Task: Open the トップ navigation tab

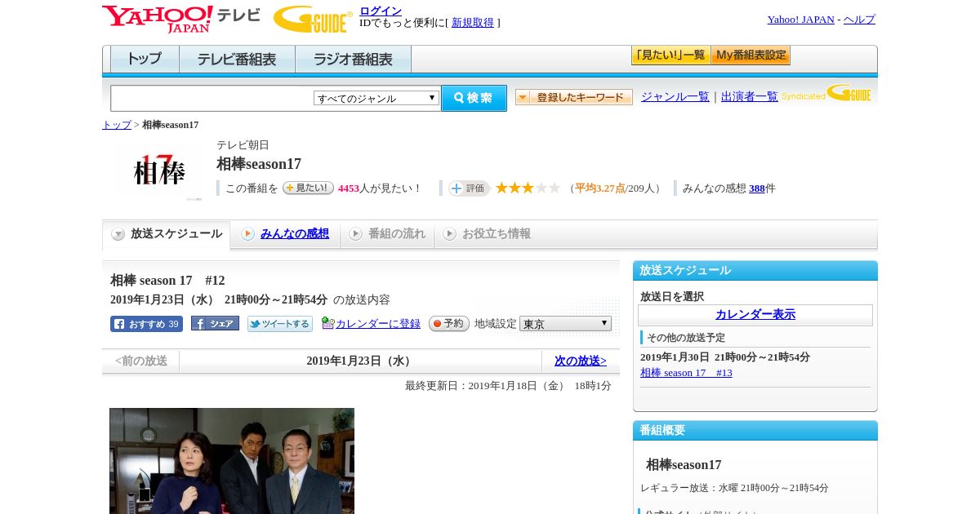Action: click(145, 60)
